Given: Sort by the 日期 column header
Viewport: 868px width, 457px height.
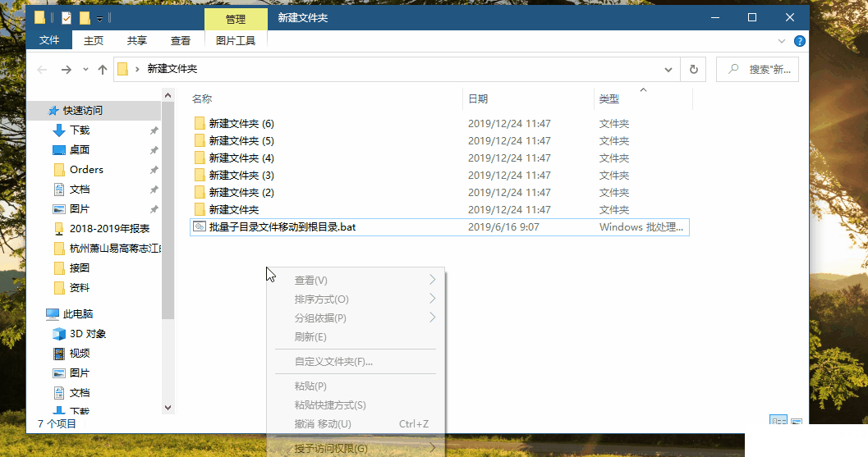Looking at the screenshot, I should [x=478, y=98].
